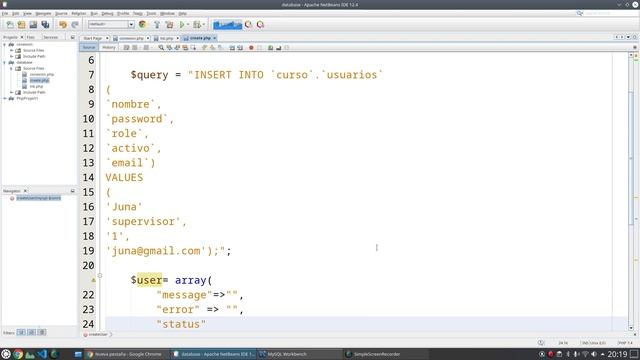
Task: Select the function entry in Navigator
Action: (38, 198)
